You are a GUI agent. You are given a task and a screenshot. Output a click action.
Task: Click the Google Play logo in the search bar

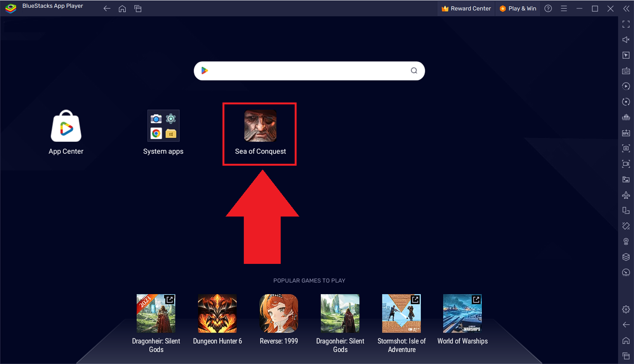pos(205,71)
